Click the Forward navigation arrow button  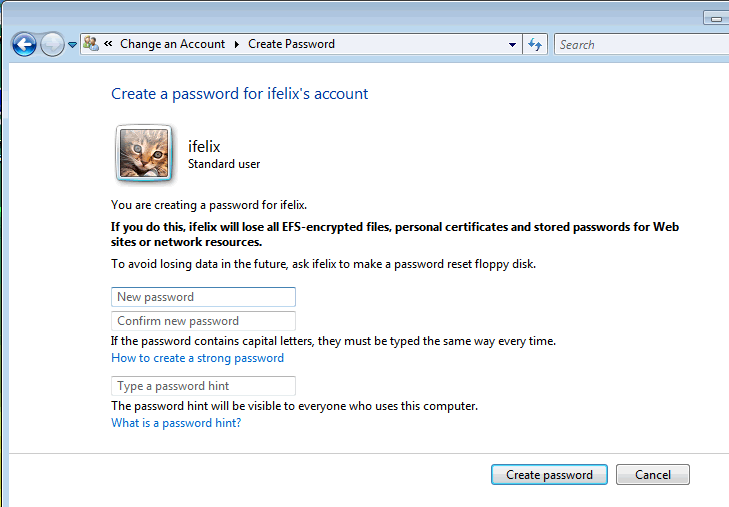tap(52, 44)
